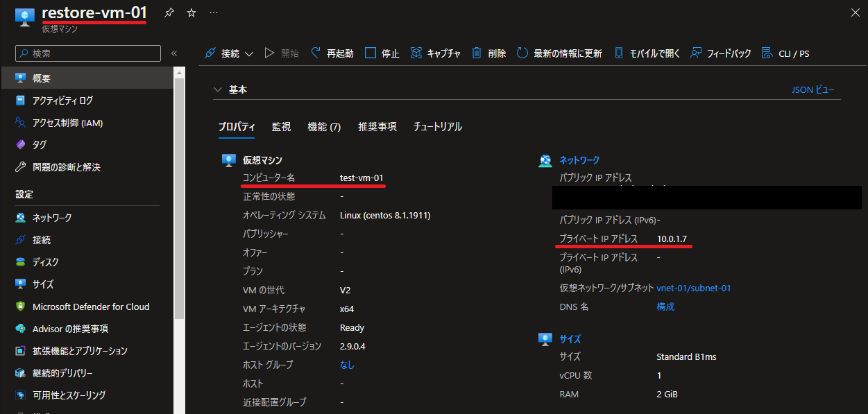Click the size value Standard B1ms
This screenshot has width=868, height=414.
[x=686, y=357]
